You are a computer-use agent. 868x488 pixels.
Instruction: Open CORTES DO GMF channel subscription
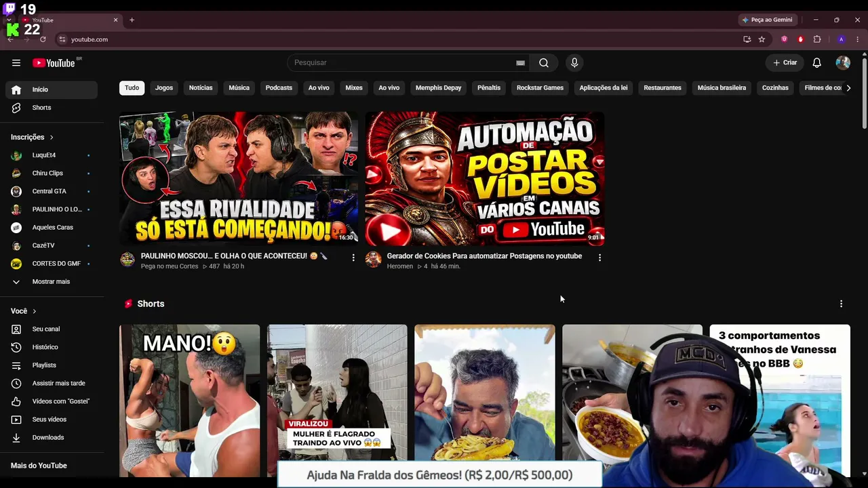(x=52, y=264)
